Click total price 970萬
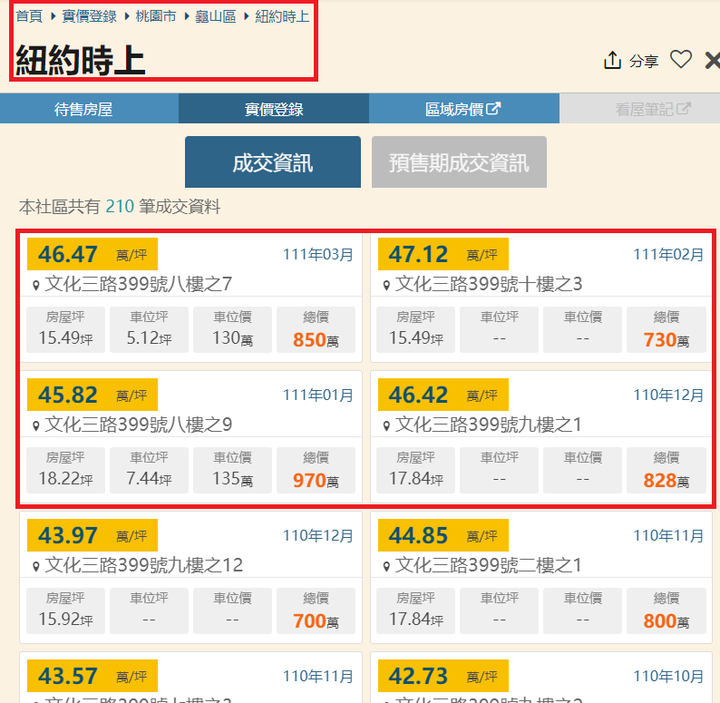The height and width of the screenshot is (703, 720). click(x=316, y=480)
